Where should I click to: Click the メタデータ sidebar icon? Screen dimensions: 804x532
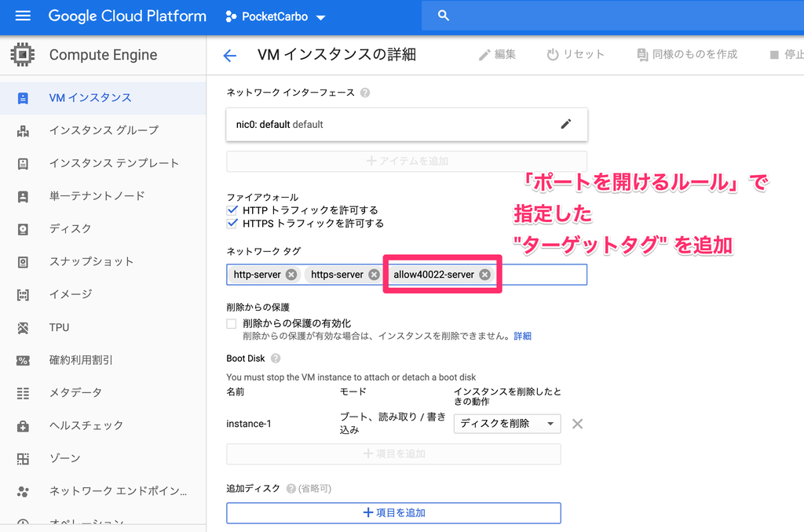[23, 394]
